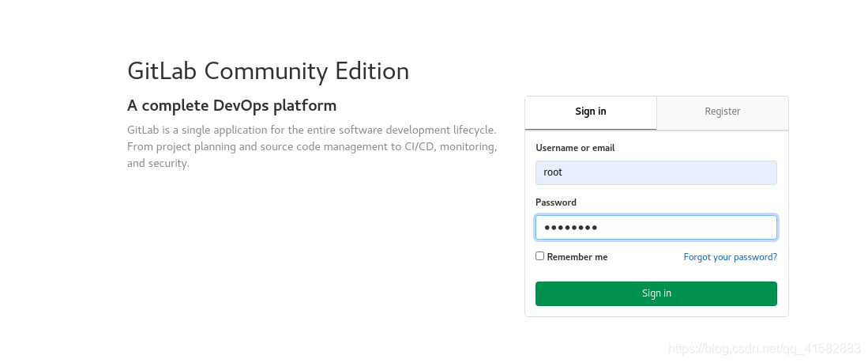868x363 pixels.
Task: Click the Username or email label
Action: tap(575, 148)
